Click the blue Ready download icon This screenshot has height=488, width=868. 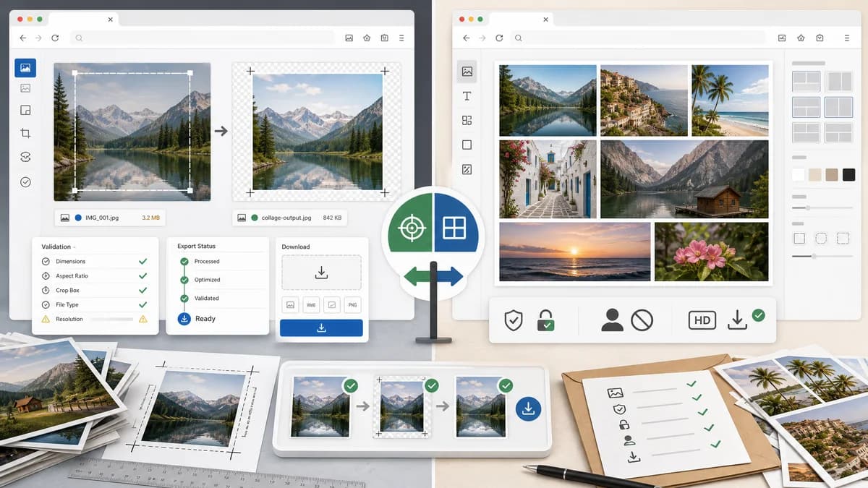(184, 319)
